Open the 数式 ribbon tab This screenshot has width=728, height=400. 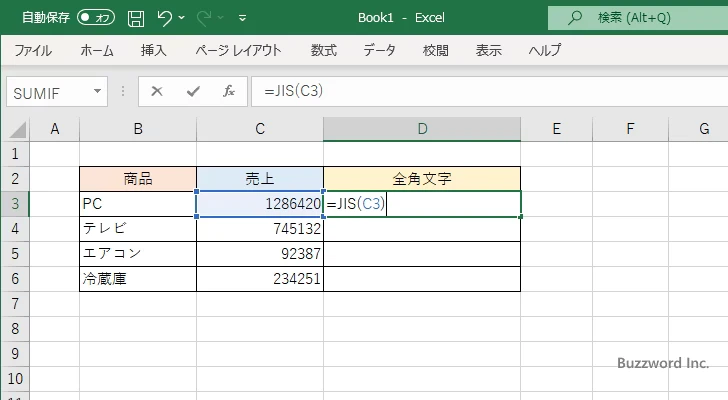point(324,50)
